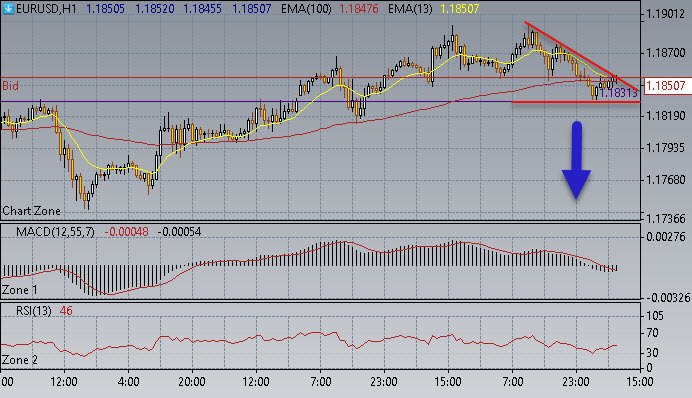Click the current bid price tag on axis
692x398 pixels.
pyautogui.click(x=667, y=86)
